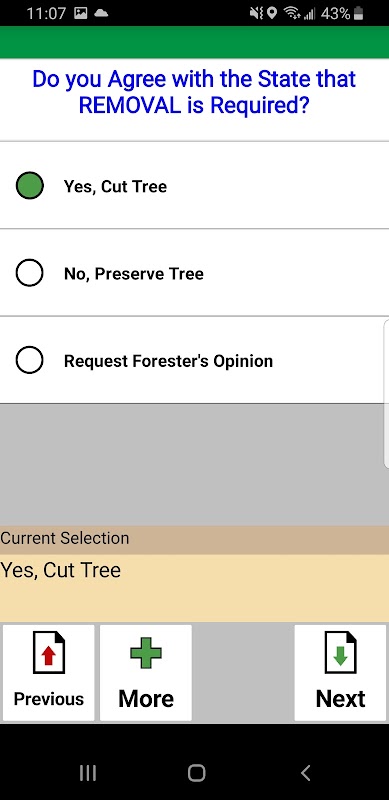Tap the Current Selection value field
The image size is (389, 800).
[194, 588]
